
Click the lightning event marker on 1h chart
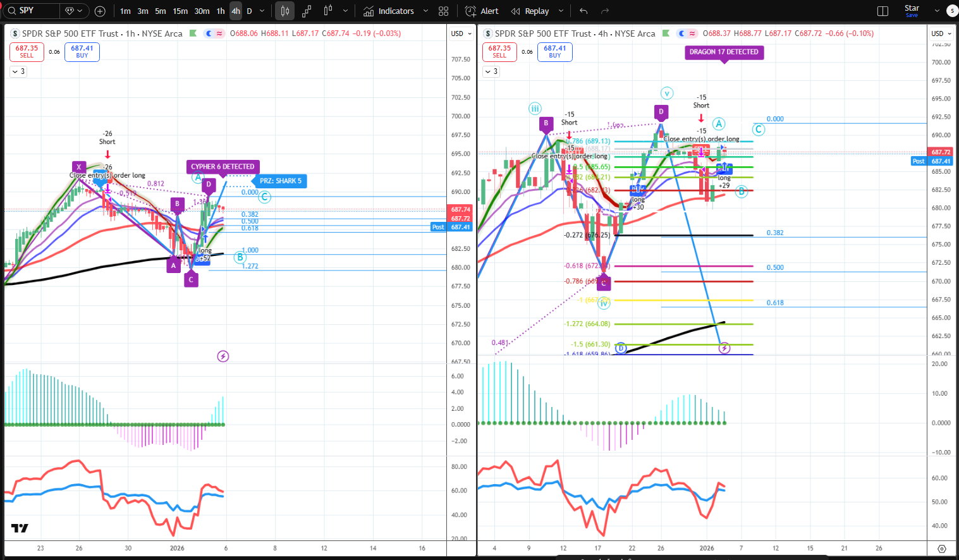coord(223,356)
